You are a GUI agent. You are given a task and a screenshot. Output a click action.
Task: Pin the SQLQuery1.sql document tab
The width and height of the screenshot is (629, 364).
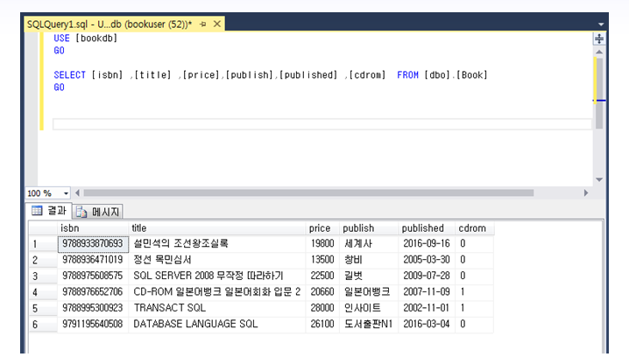[203, 24]
